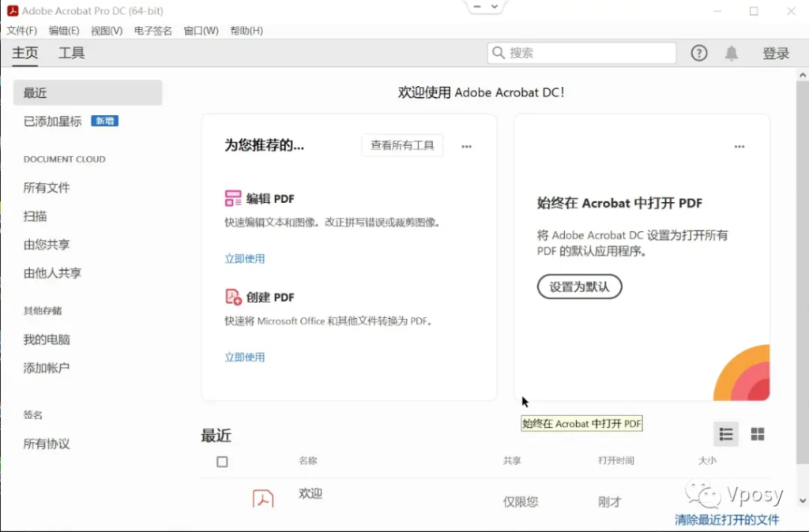Open the 窗口(W) menu

[201, 31]
